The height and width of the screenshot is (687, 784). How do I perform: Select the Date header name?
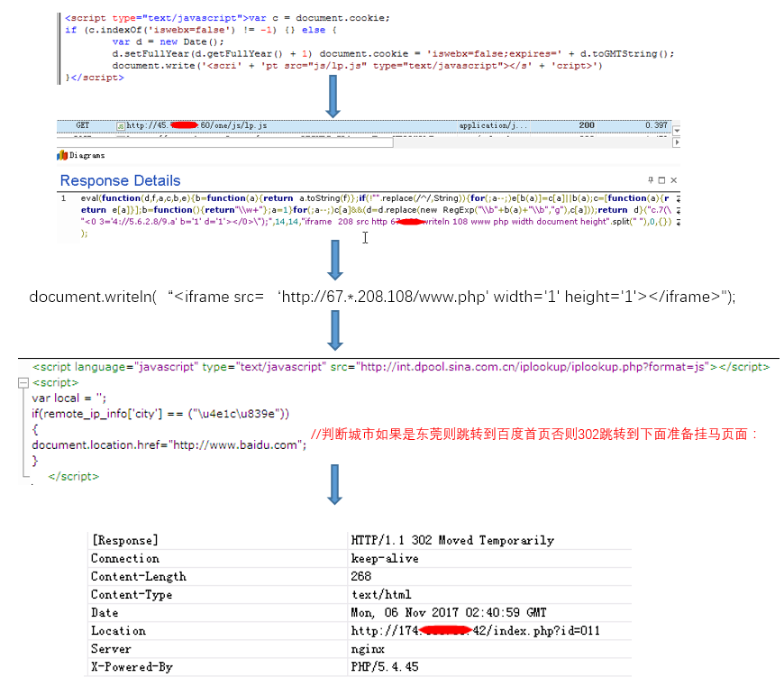tap(105, 612)
